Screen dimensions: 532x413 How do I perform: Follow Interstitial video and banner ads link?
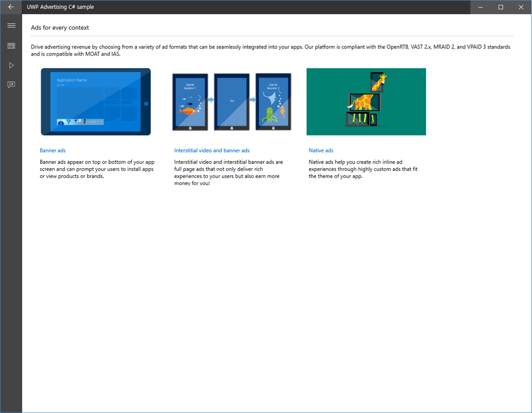point(211,150)
